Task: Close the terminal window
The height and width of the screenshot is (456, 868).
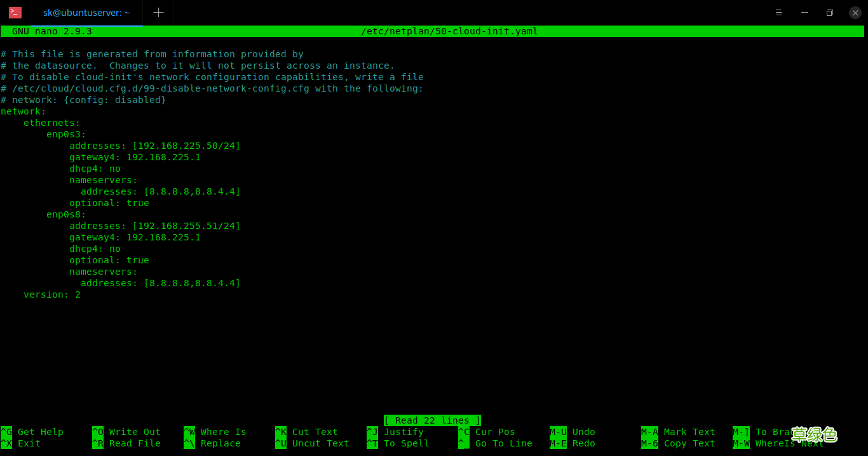Action: tap(855, 13)
